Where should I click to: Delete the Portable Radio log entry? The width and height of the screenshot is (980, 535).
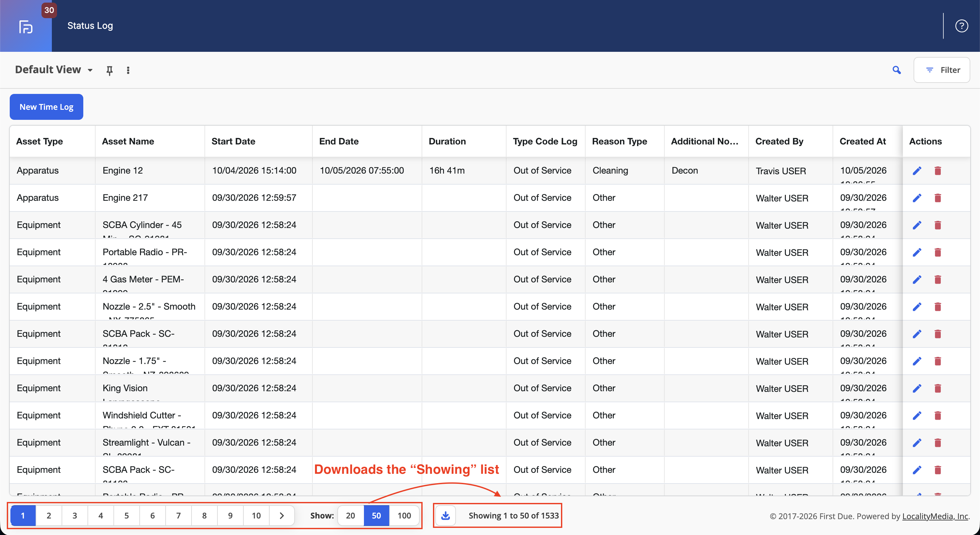938,252
